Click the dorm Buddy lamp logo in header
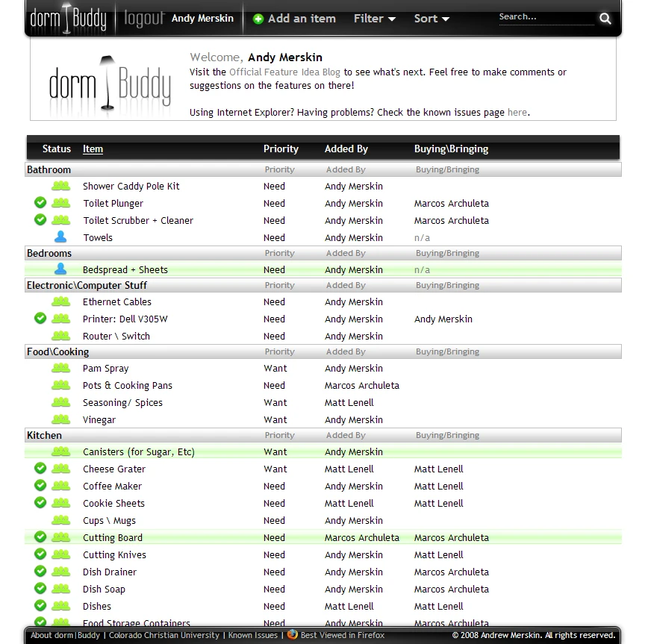 click(69, 19)
